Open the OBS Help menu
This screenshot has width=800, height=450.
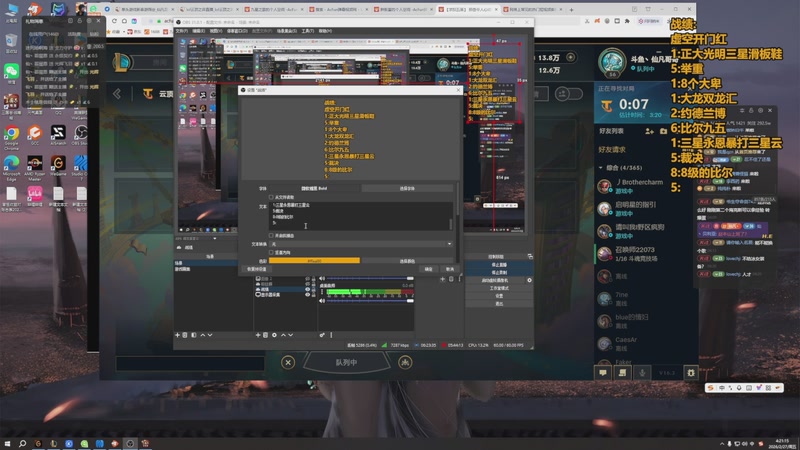click(325, 31)
